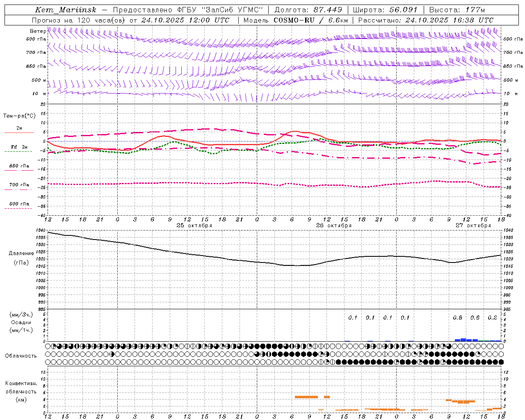Image resolution: width=525 pixels, height=420 pixels.
Task: Click the Осадки precipitation label
Action: click(x=21, y=322)
